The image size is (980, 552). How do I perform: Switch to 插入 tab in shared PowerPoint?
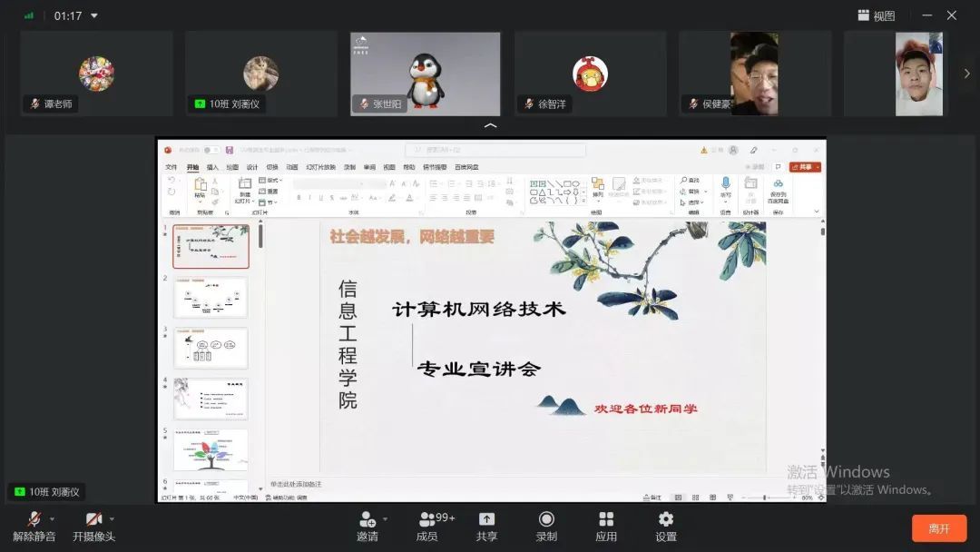click(212, 167)
